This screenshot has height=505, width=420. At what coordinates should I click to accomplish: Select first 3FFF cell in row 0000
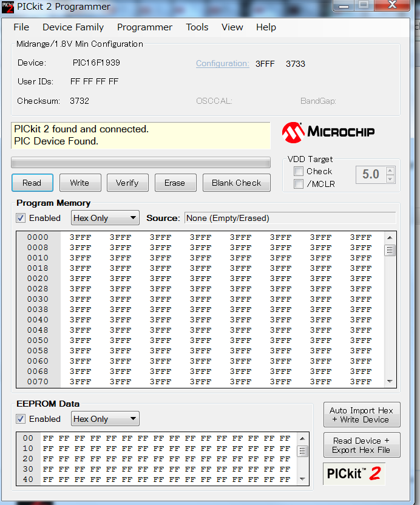coord(81,237)
